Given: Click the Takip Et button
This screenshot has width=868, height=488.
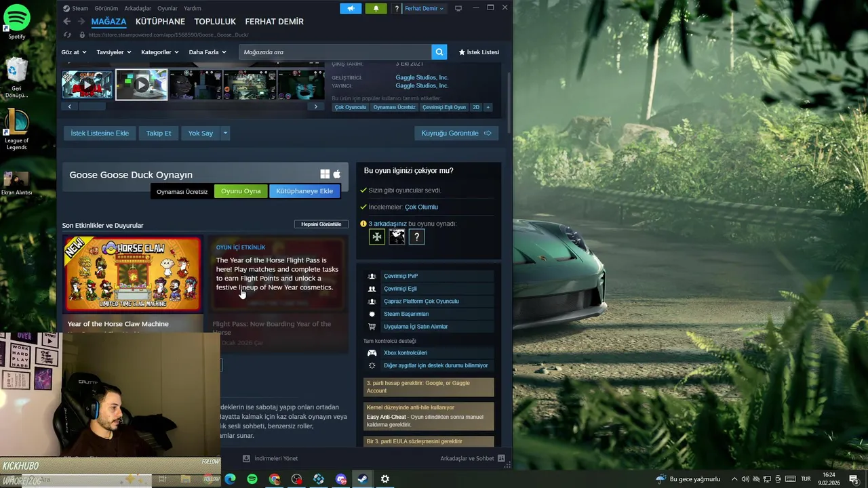Looking at the screenshot, I should click(x=159, y=133).
